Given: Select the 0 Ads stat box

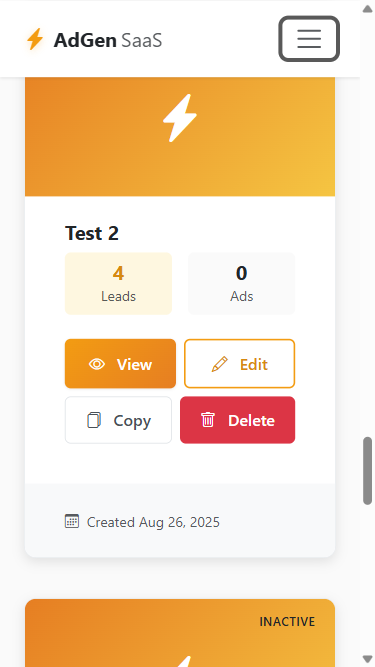Looking at the screenshot, I should (241, 284).
